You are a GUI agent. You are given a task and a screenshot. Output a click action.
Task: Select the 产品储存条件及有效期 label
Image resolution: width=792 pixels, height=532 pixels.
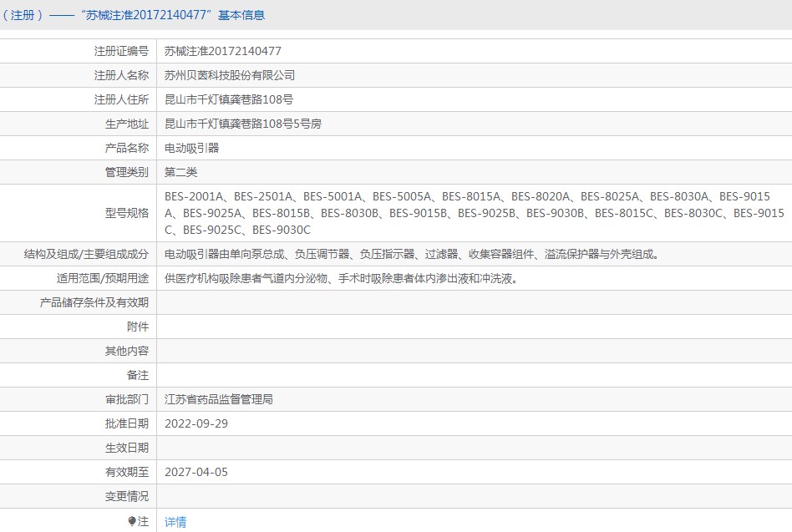(x=94, y=302)
